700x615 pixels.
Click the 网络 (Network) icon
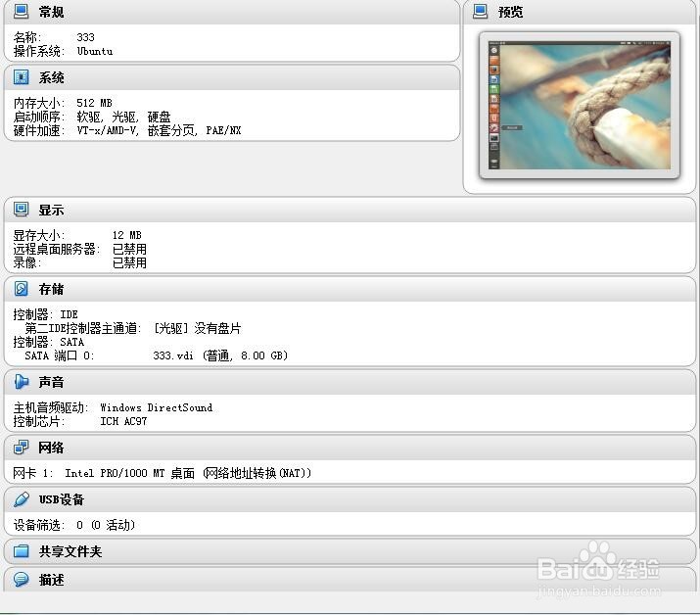[21, 448]
